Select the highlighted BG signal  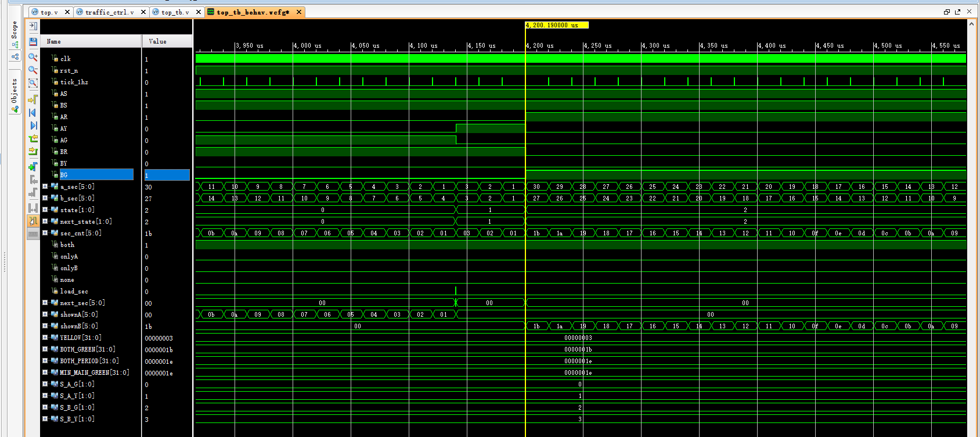96,175
